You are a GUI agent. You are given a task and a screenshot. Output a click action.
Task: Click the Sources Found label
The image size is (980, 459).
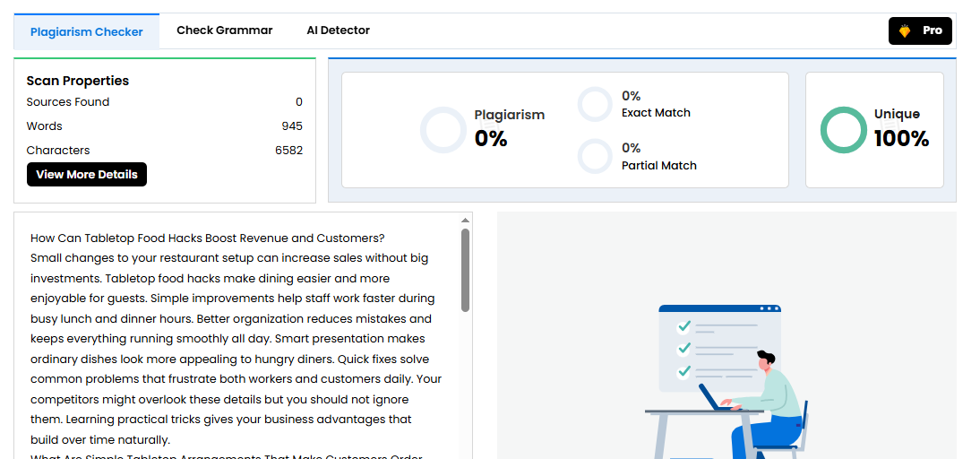68,102
